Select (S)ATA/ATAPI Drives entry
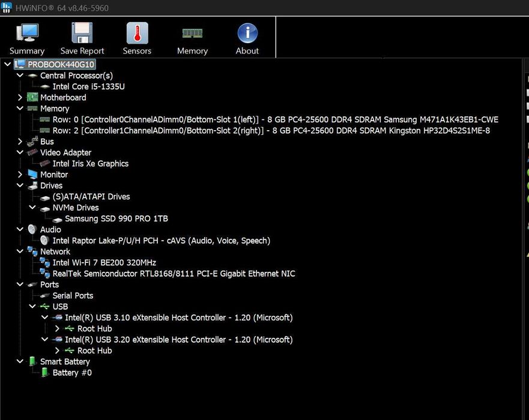The height and width of the screenshot is (420, 529). point(91,197)
